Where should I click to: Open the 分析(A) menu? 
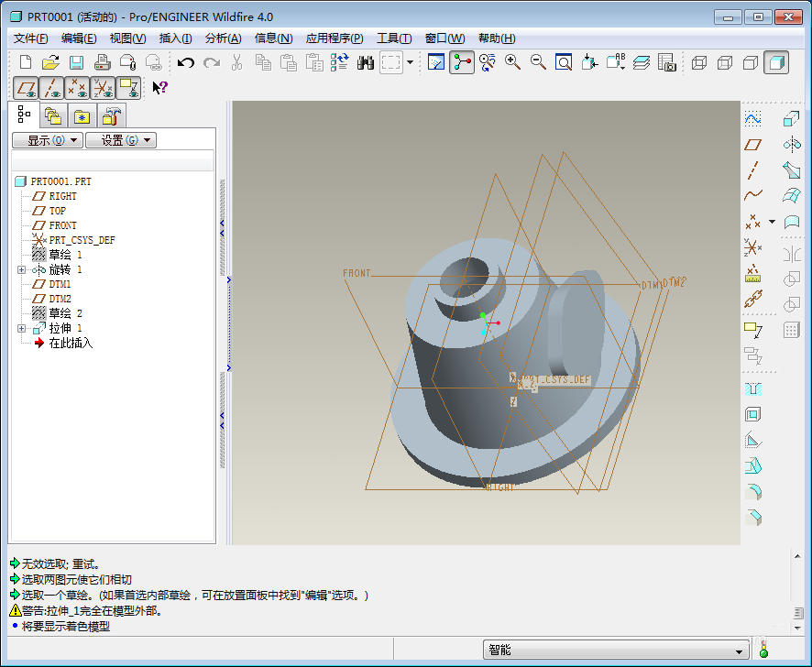pyautogui.click(x=224, y=38)
